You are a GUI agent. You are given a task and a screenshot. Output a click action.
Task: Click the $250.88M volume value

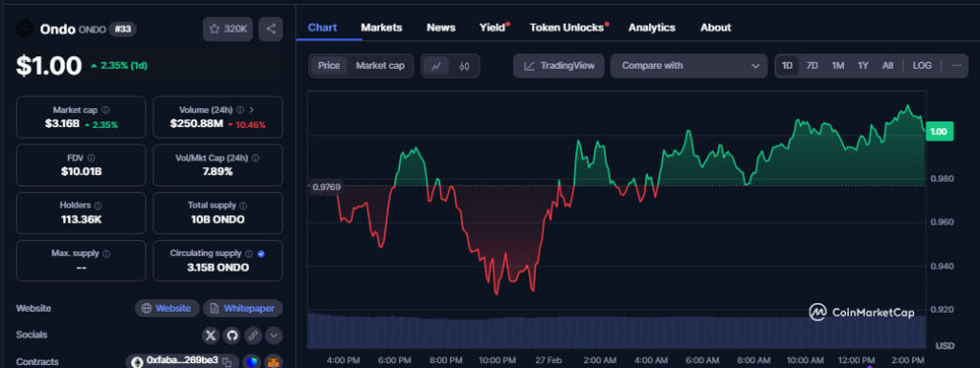click(x=196, y=123)
